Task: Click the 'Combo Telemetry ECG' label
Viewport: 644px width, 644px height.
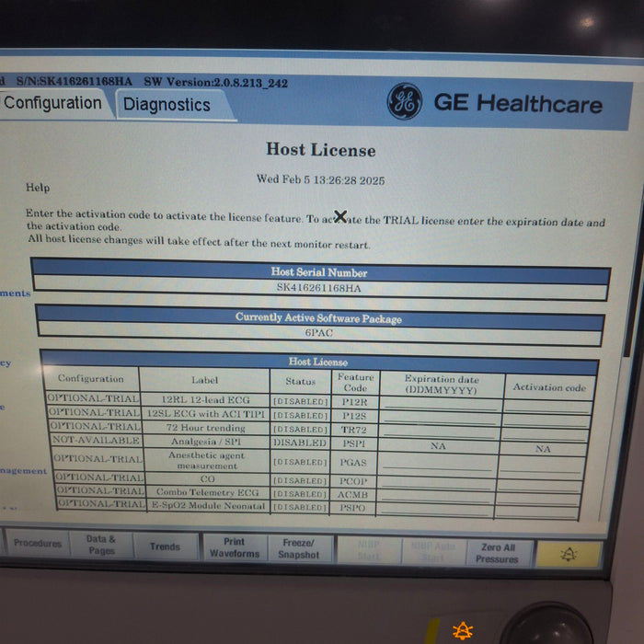Action: tap(207, 492)
